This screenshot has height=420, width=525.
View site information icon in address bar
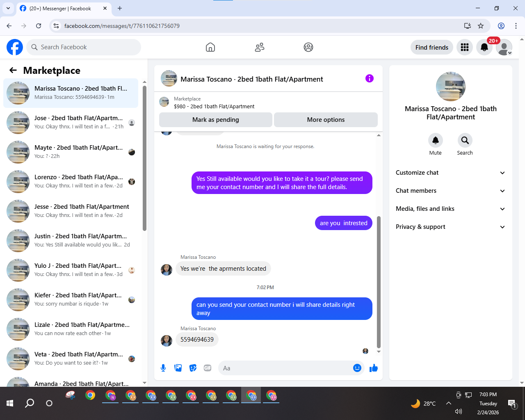click(56, 26)
